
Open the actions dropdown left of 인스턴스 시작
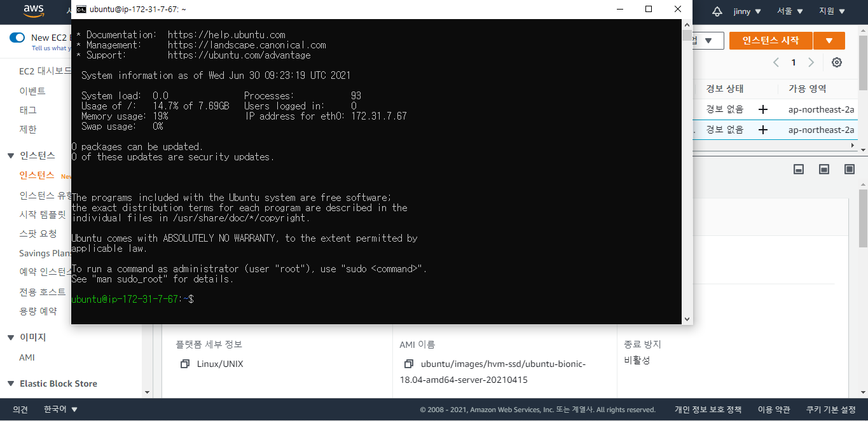tap(708, 41)
